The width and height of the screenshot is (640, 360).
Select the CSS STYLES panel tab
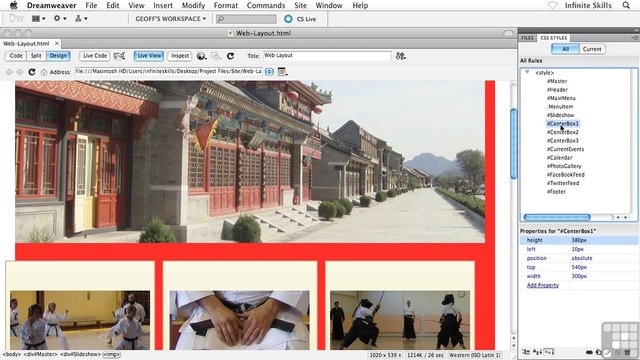pos(553,38)
